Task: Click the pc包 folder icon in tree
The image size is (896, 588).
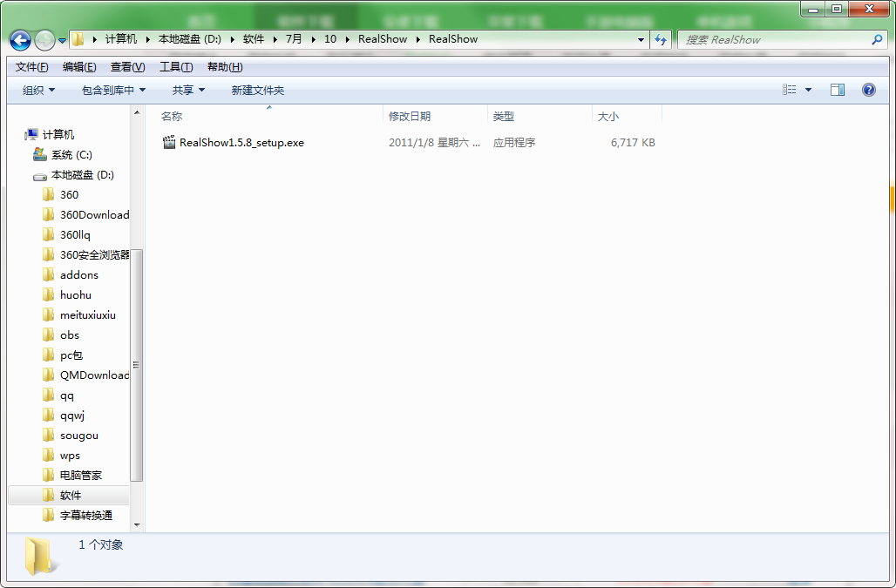Action: click(49, 355)
